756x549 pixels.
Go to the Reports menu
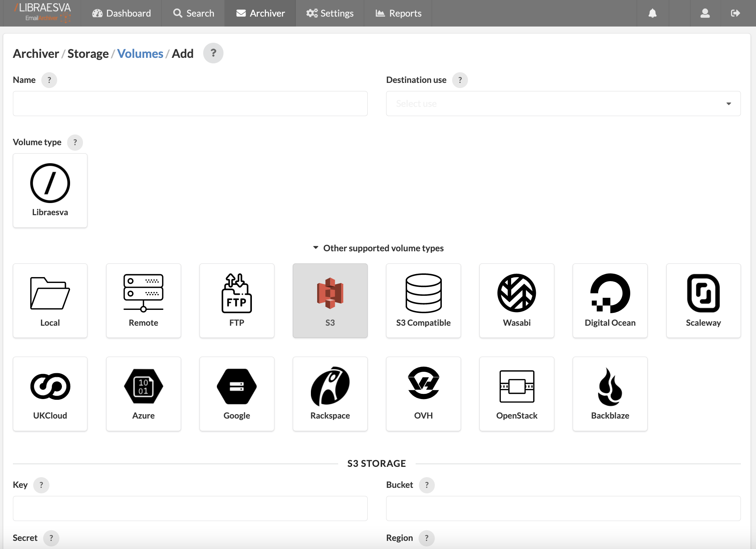point(398,13)
